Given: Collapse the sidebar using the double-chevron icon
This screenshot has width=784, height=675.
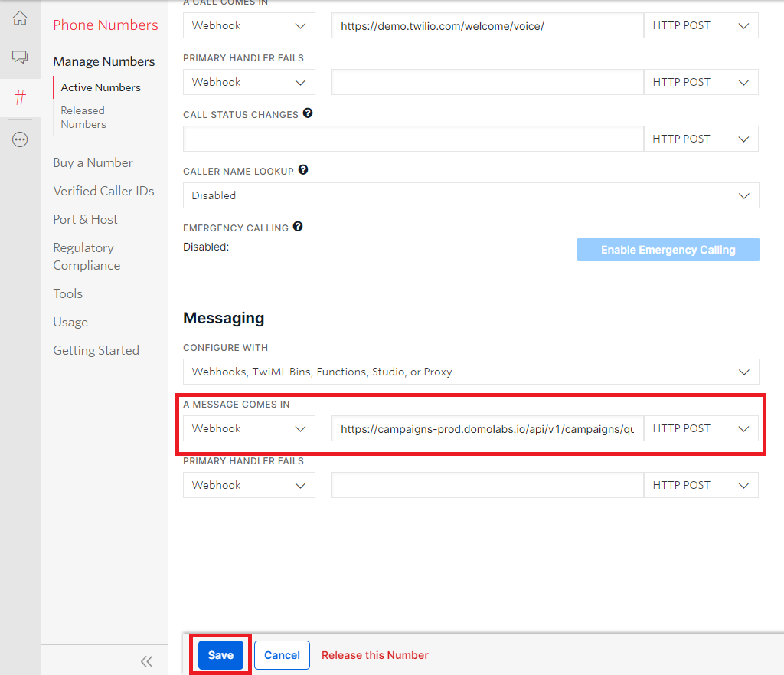Looking at the screenshot, I should 146,660.
